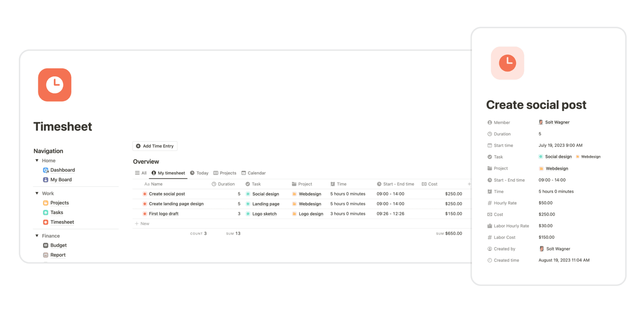Click the Landing page task icon in table
Image resolution: width=644 pixels, height=312 pixels.
248,204
